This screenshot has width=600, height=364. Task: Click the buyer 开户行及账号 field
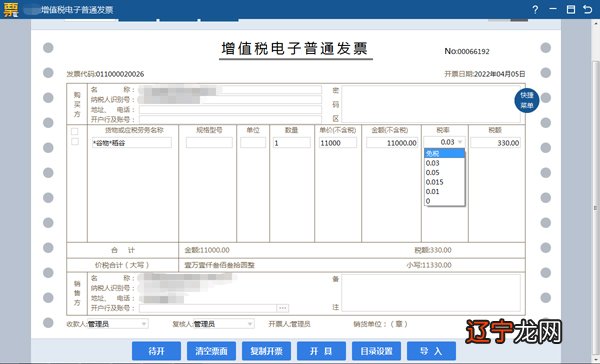(x=230, y=119)
